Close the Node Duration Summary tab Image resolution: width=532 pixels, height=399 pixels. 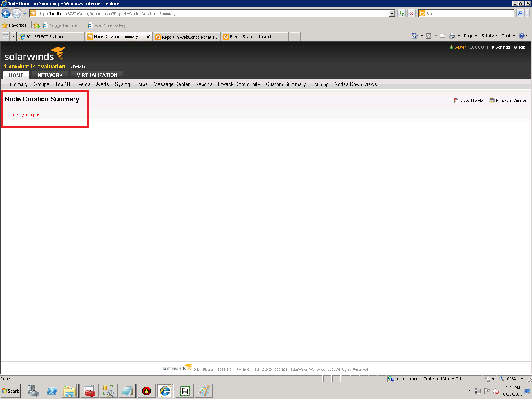pos(148,37)
